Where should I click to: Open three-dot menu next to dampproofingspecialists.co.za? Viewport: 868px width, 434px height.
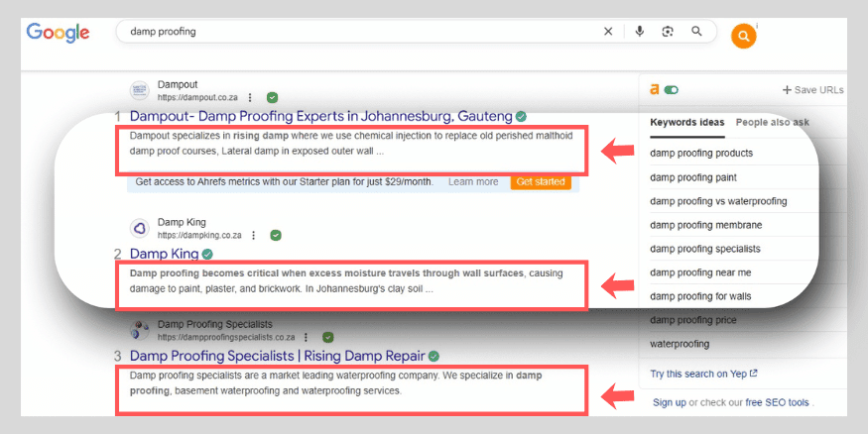tap(306, 337)
